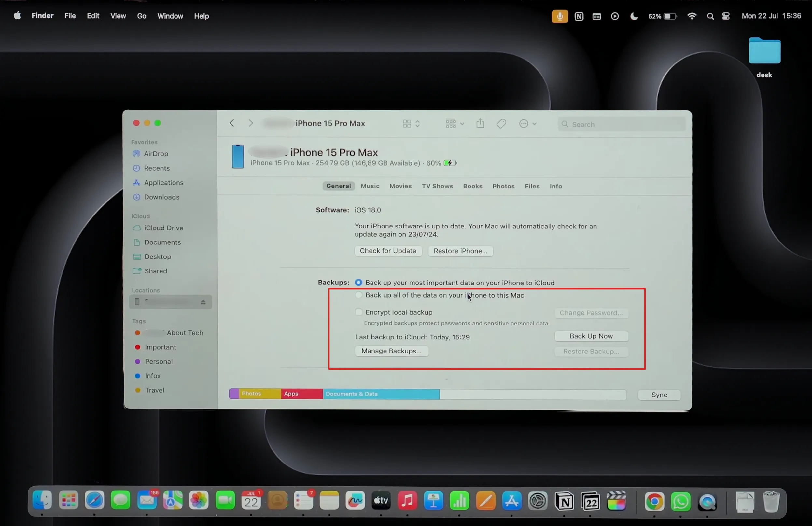Open AirDrop from the sidebar
Viewport: 812px width, 526px height.
[x=156, y=154]
